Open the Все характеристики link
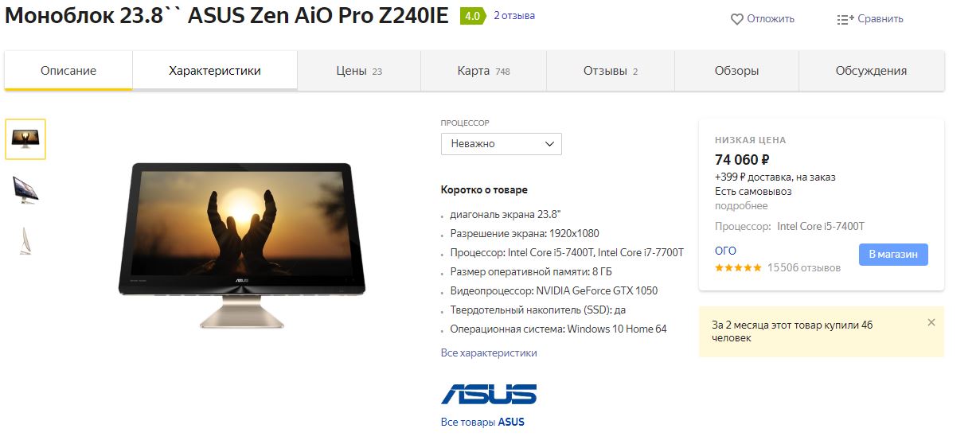This screenshot has width=980, height=444. 489,352
